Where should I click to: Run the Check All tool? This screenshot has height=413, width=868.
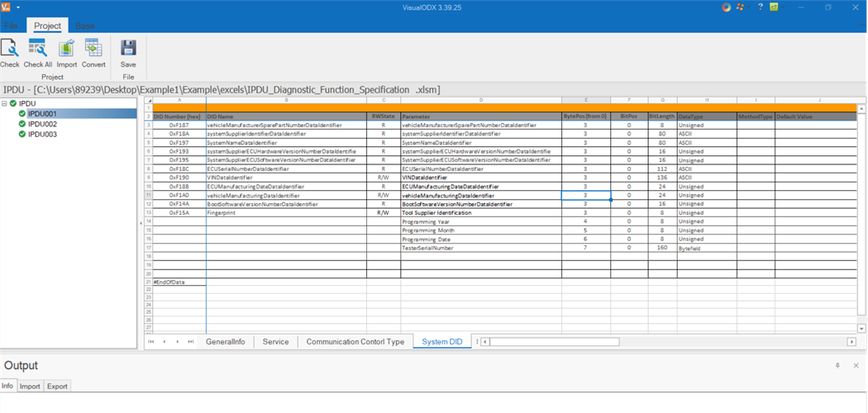click(38, 54)
